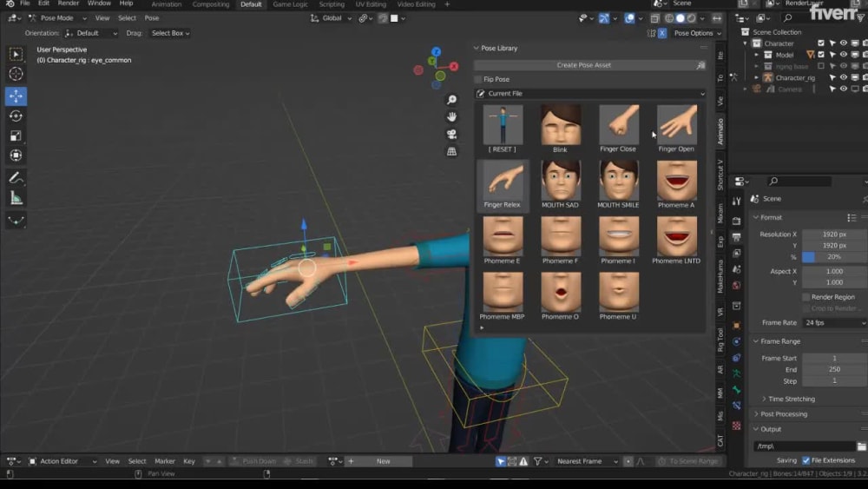The height and width of the screenshot is (489, 868).
Task: Uncheck File Extensions checkbox
Action: (806, 460)
